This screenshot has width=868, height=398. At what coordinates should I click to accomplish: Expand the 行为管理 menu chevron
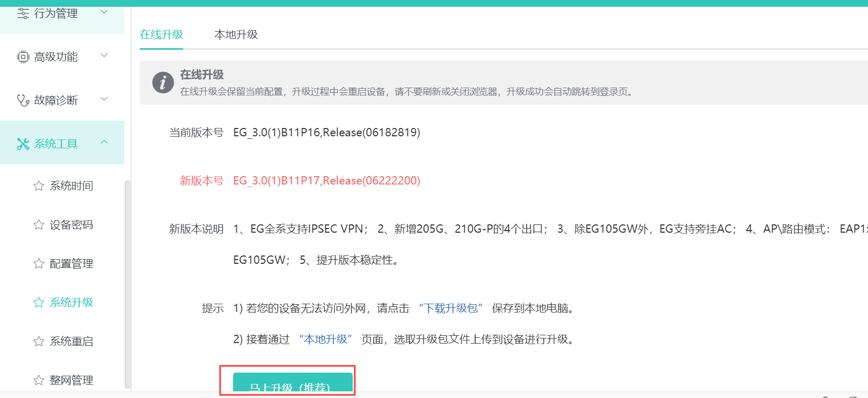point(104,12)
